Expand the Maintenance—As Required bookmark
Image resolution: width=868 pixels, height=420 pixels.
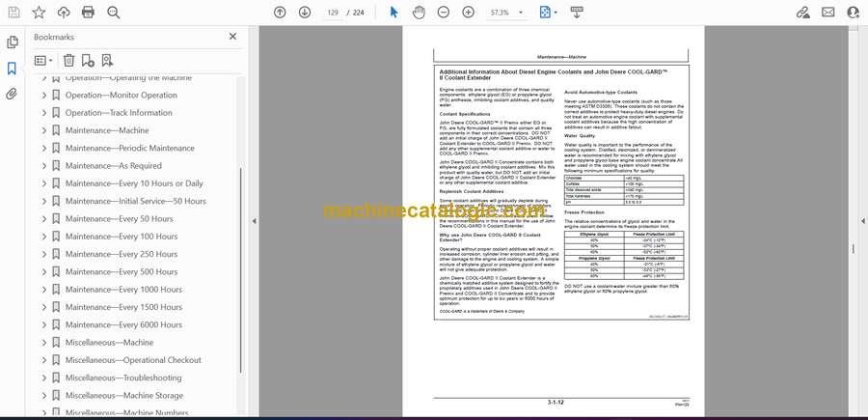click(44, 166)
